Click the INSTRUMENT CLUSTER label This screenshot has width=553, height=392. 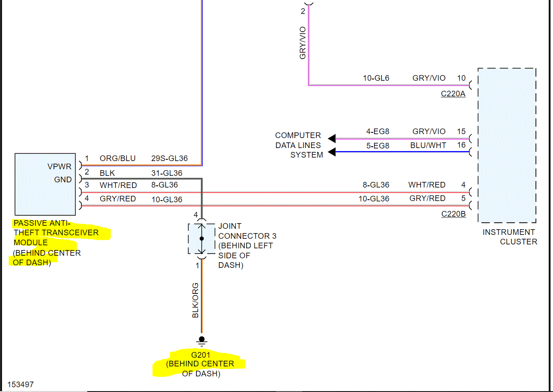[x=509, y=237]
